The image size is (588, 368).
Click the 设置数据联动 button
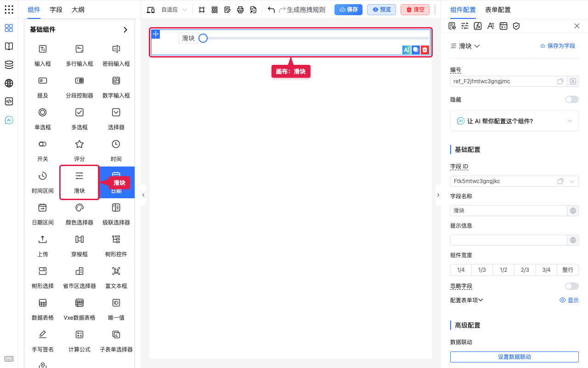click(514, 357)
